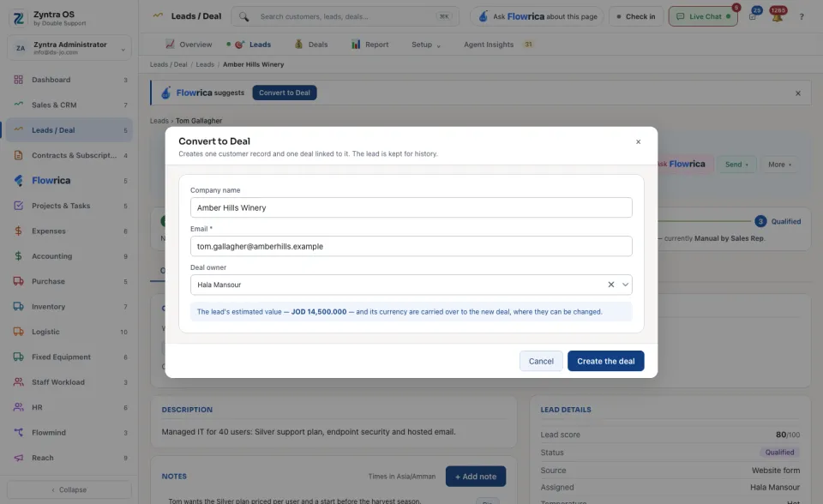Open the Logistic truck icon

pyautogui.click(x=18, y=331)
